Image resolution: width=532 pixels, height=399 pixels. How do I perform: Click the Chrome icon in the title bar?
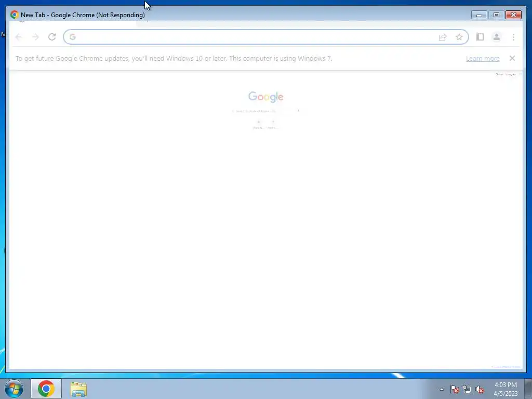pos(14,15)
